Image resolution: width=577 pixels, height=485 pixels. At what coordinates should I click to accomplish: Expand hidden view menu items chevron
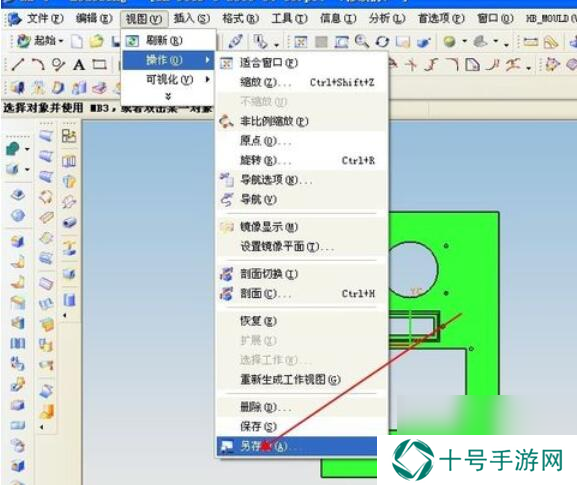pos(168,96)
